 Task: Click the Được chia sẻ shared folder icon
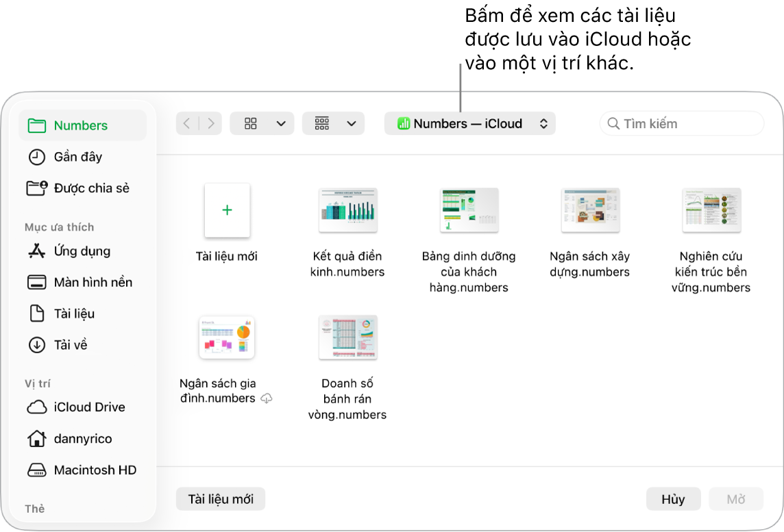point(36,188)
